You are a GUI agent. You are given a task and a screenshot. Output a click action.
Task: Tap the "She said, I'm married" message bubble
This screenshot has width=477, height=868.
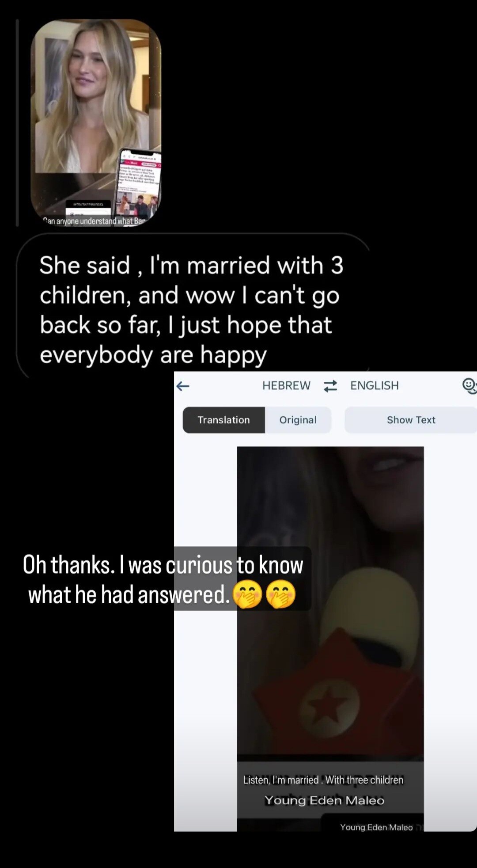coord(193,306)
